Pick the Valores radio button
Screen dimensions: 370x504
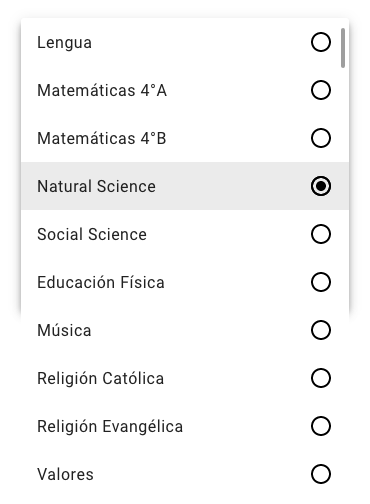(x=321, y=474)
